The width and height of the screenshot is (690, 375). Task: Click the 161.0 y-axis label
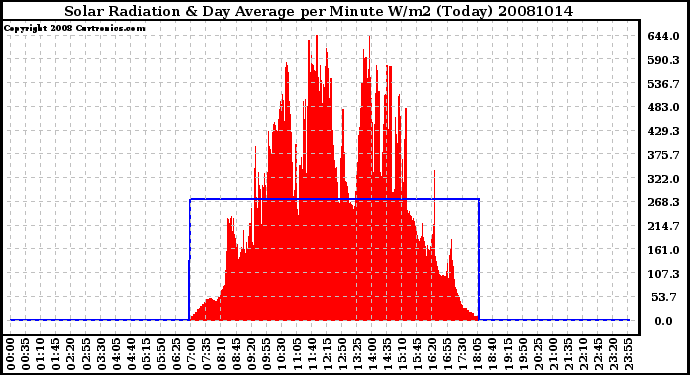[663, 250]
